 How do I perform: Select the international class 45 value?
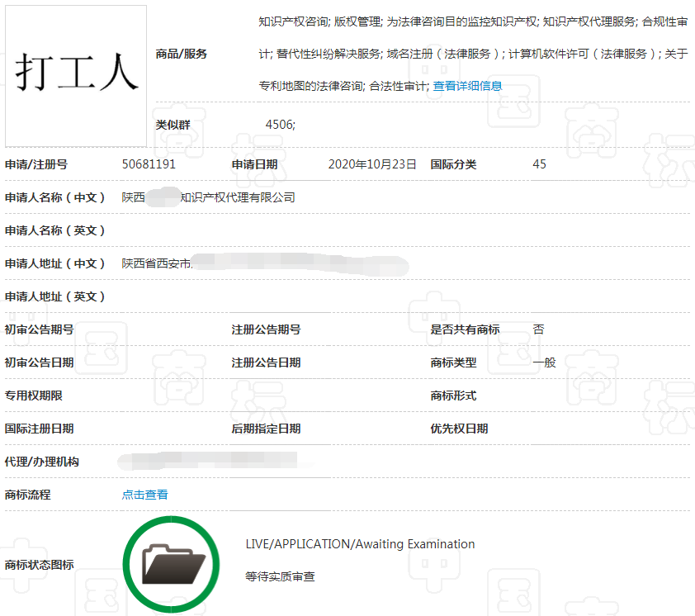pyautogui.click(x=539, y=164)
